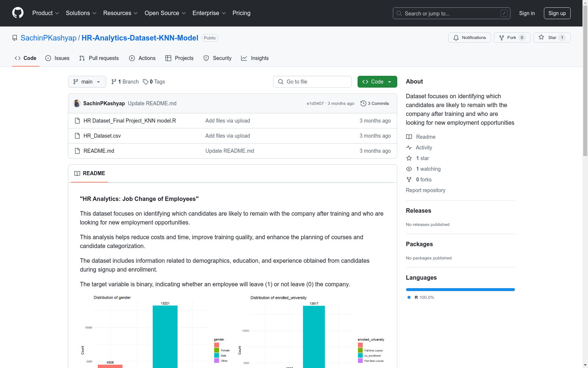
Task: Click the Report repository link
Action: (x=426, y=190)
